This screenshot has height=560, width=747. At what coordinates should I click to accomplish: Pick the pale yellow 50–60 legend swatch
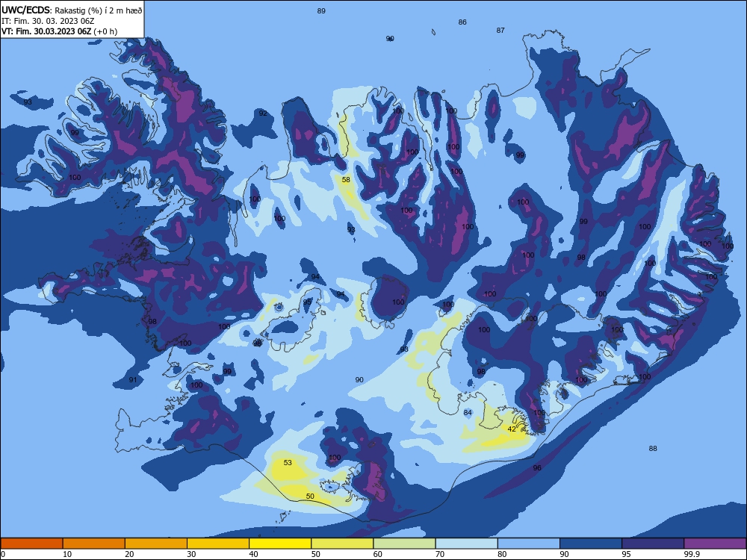[342, 544]
